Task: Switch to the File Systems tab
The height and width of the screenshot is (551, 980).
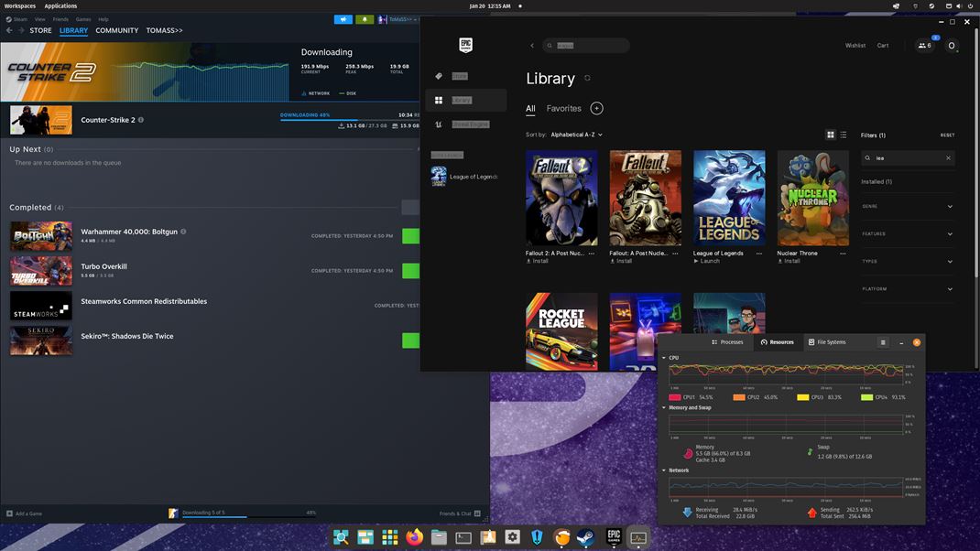Action: point(829,342)
